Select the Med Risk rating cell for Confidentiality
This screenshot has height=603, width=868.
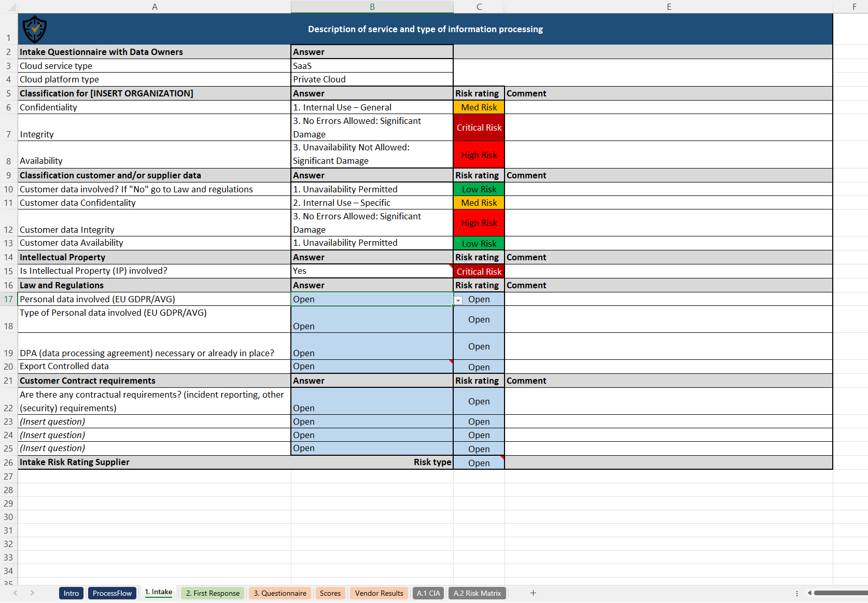478,107
